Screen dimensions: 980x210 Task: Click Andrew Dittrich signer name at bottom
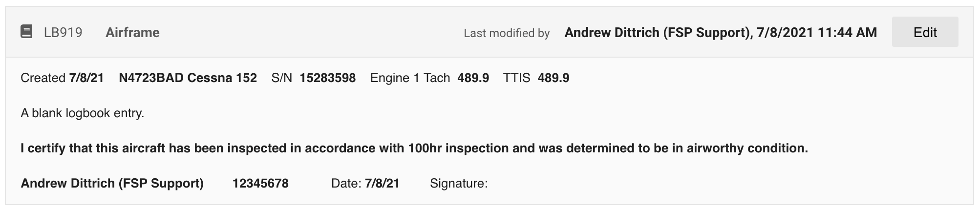[x=112, y=183]
